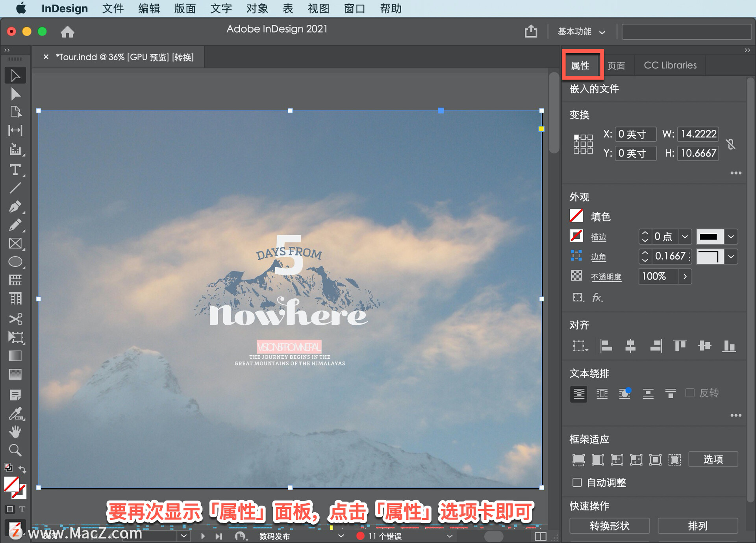Click the reference point locator grid
This screenshot has width=756, height=543.
(583, 144)
